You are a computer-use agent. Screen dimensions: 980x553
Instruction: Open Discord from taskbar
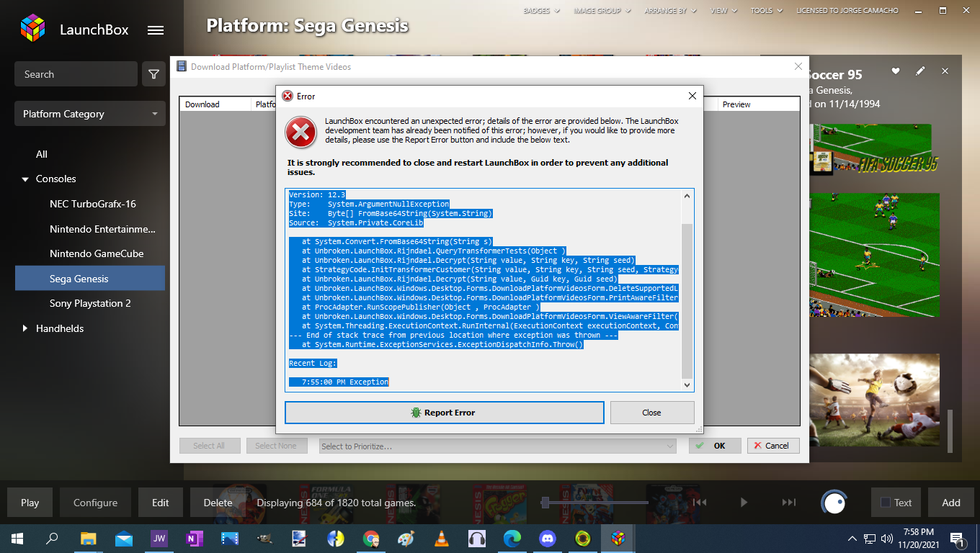coord(548,539)
